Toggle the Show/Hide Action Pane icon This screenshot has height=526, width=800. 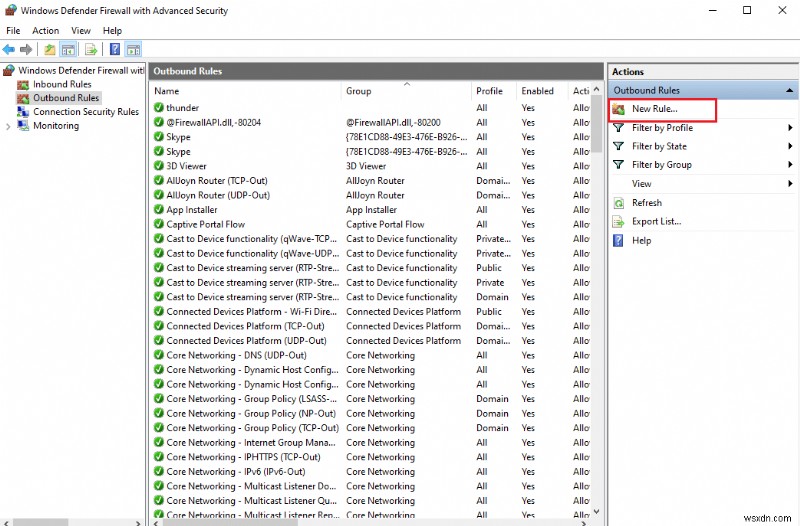(x=133, y=49)
